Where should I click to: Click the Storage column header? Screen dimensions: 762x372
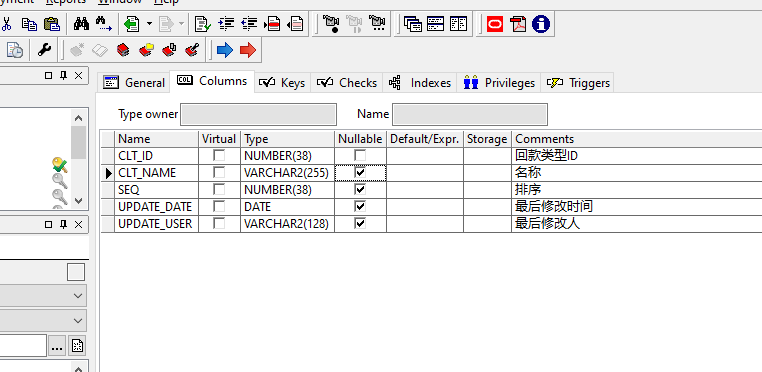487,139
